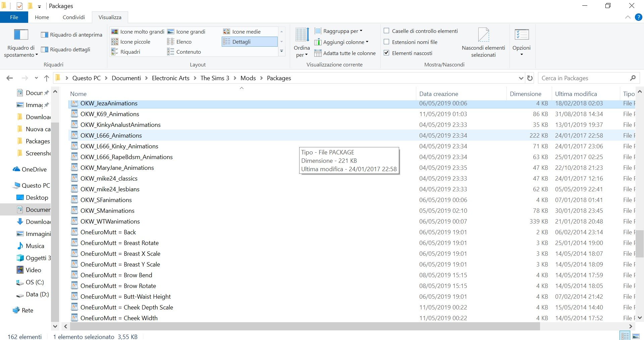Select the Visualizza tab
Viewport: 644px width, 340px height.
110,17
